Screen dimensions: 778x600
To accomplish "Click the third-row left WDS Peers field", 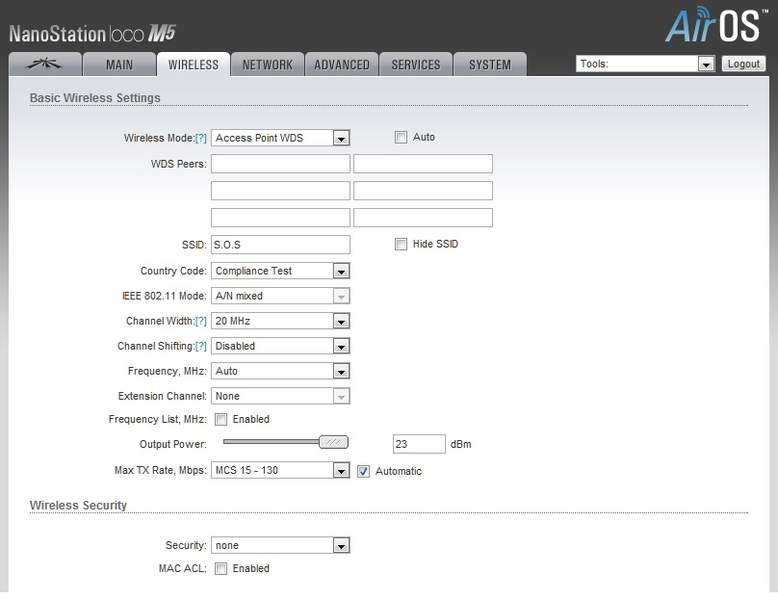I will 280,218.
